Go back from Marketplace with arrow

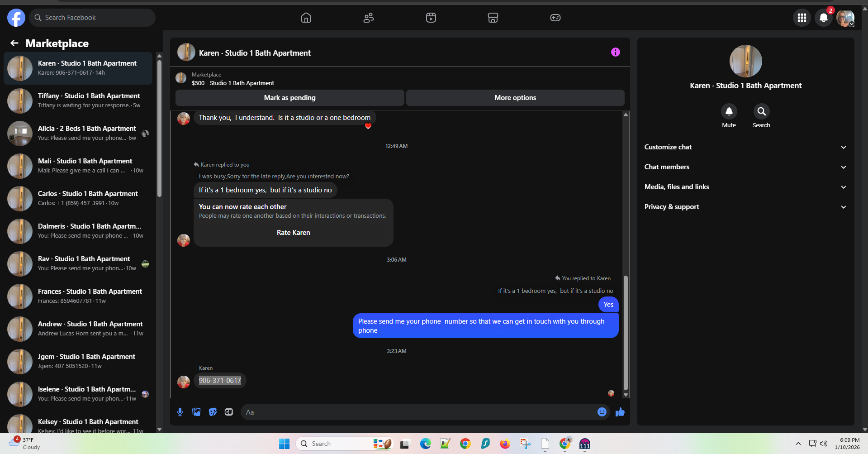click(14, 43)
